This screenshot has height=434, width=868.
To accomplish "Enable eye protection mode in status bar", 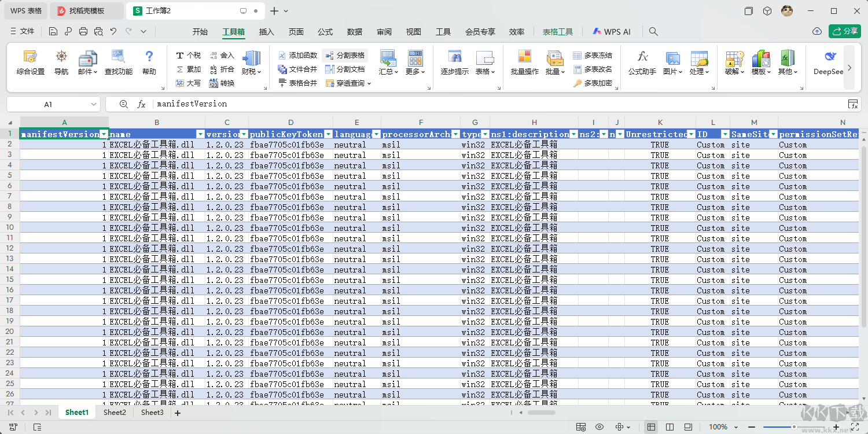I will tap(599, 427).
